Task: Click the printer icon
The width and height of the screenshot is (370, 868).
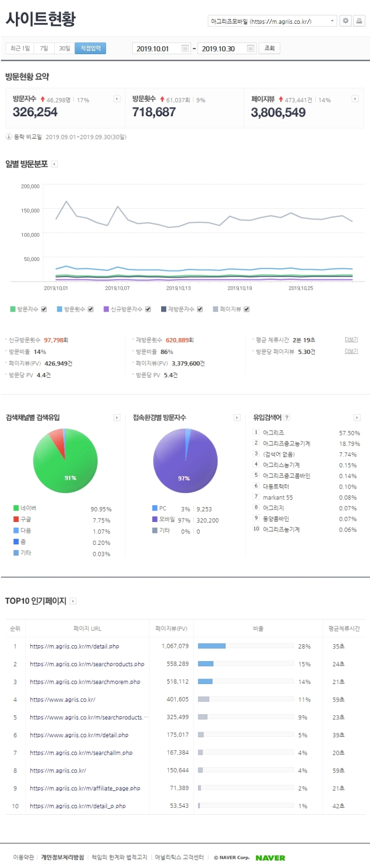Action: click(359, 21)
